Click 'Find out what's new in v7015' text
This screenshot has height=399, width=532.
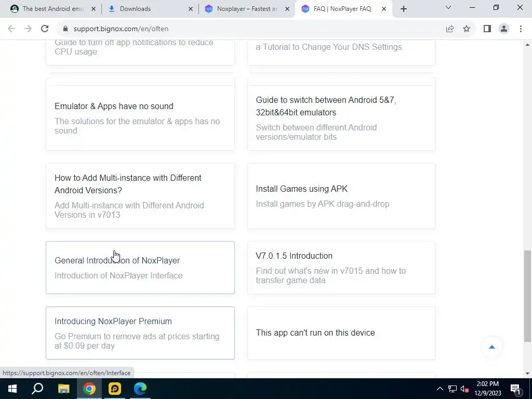click(x=331, y=275)
